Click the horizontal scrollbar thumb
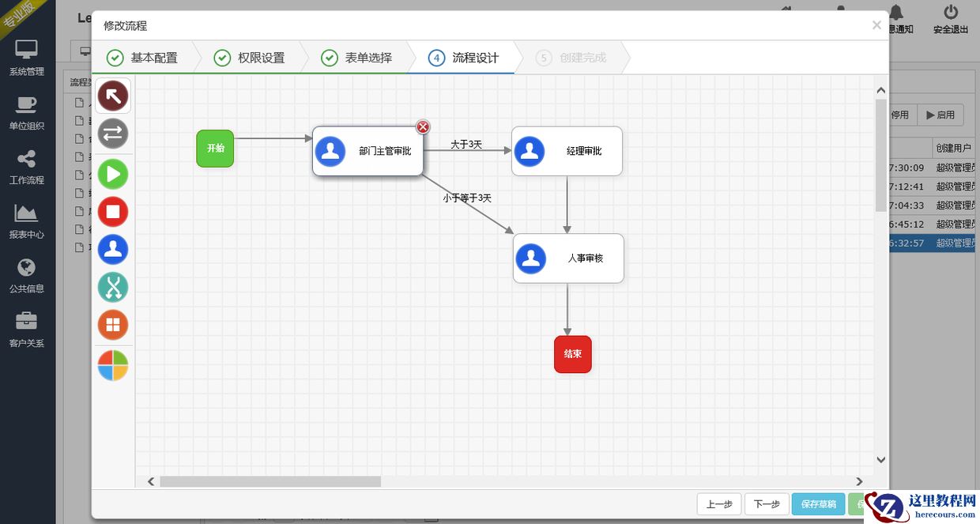Image resolution: width=980 pixels, height=524 pixels. [x=270, y=481]
